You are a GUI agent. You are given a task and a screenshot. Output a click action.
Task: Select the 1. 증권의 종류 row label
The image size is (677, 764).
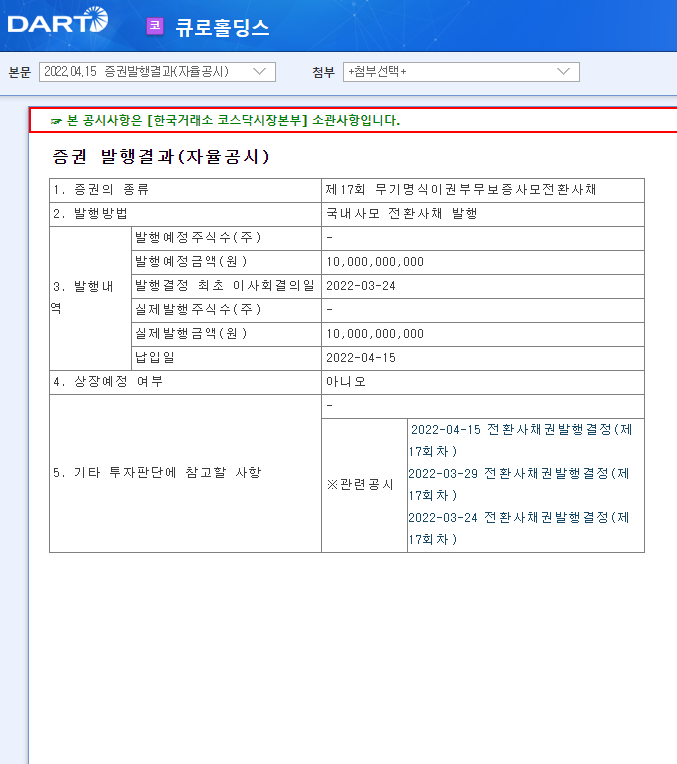101,190
